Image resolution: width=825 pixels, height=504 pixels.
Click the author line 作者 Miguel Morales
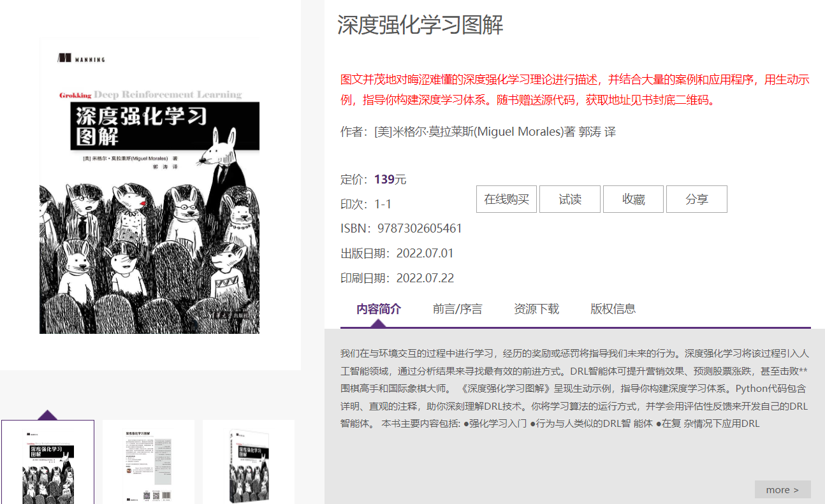coord(478,132)
